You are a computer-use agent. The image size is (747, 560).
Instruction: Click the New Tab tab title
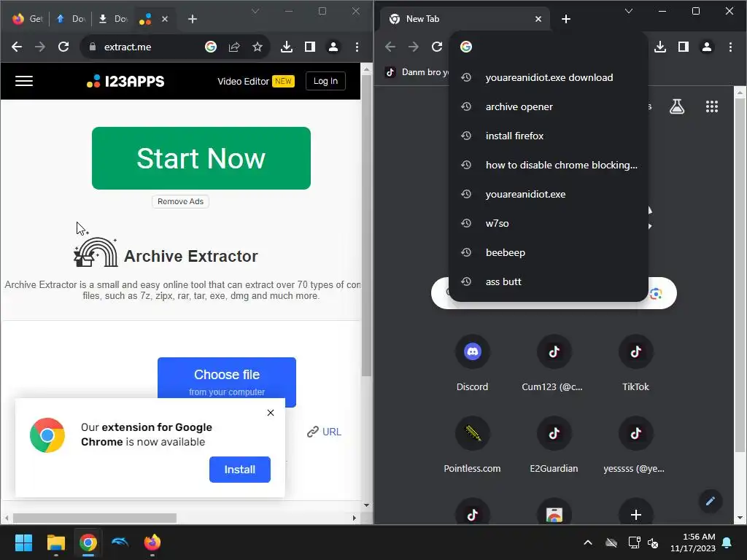click(422, 19)
